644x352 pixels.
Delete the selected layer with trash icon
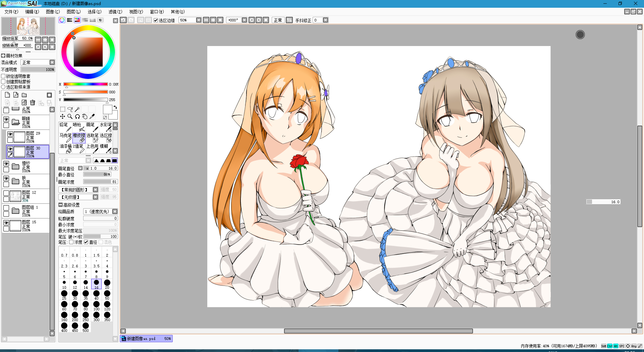click(33, 102)
